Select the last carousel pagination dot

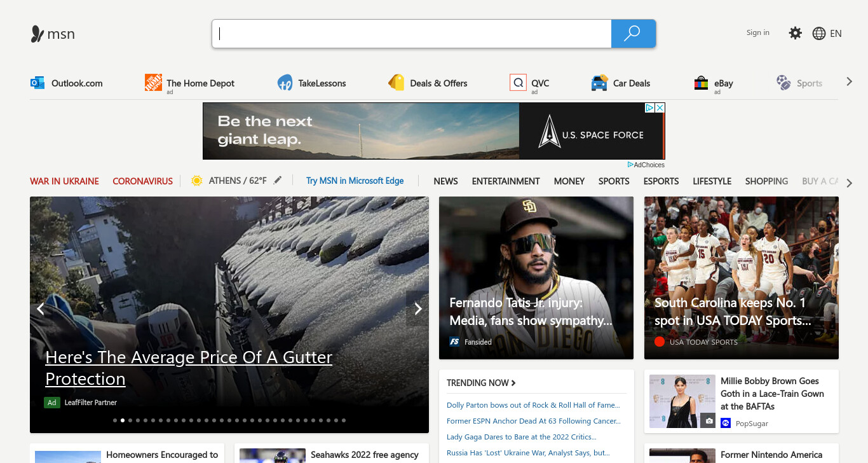344,420
